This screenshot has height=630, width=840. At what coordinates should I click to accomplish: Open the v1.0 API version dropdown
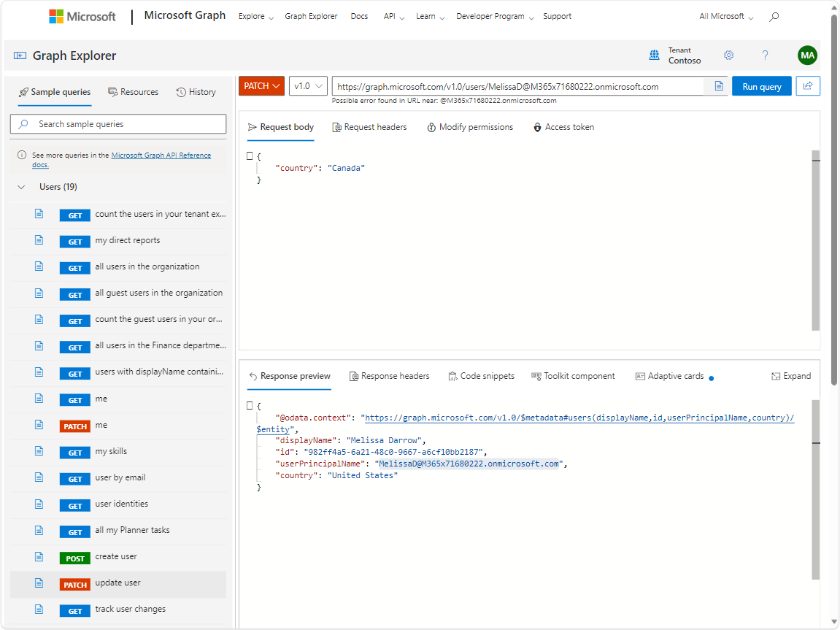[308, 85]
